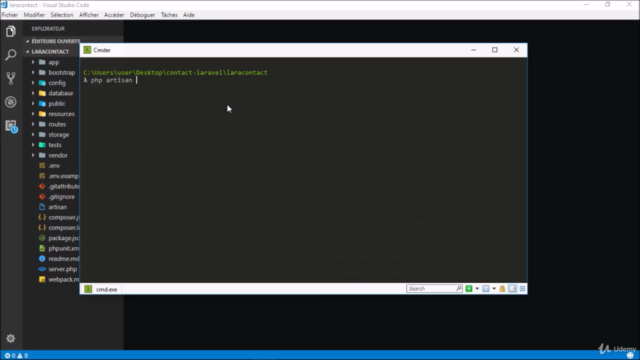Click the green new console button in Cmder
Screen dimensions: 640x360
click(x=469, y=289)
